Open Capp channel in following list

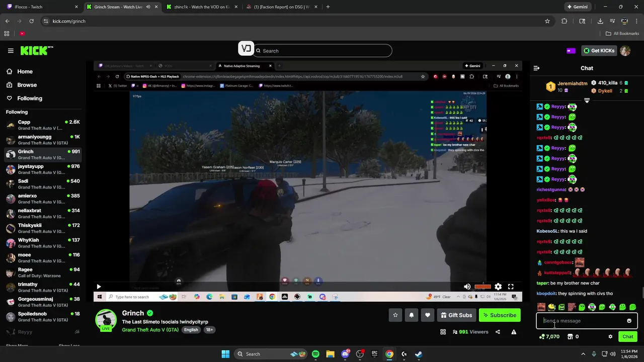point(43,125)
